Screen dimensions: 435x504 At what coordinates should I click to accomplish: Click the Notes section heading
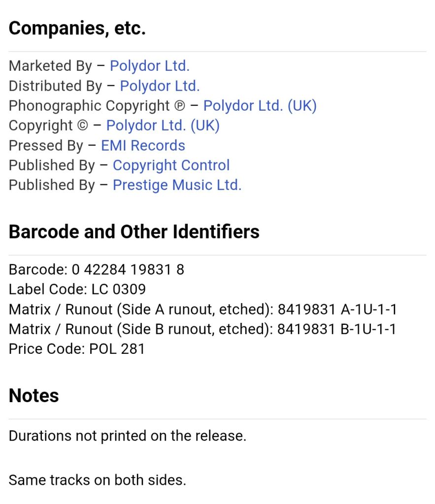34,395
